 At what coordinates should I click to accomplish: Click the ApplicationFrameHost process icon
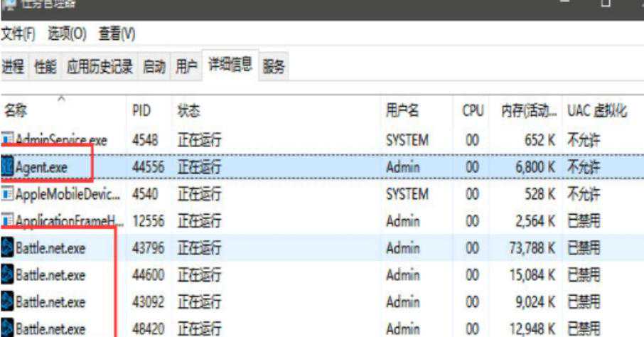pos(8,221)
